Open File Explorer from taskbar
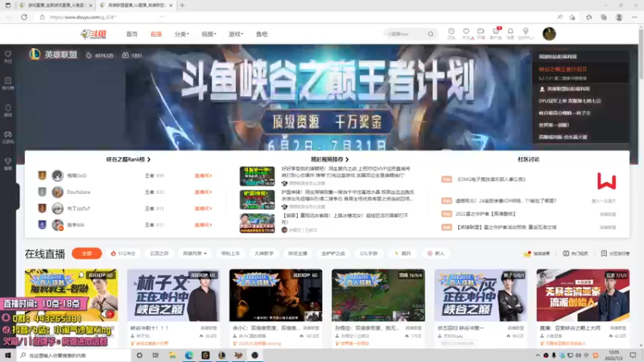The width and height of the screenshot is (644, 362). coord(172,356)
